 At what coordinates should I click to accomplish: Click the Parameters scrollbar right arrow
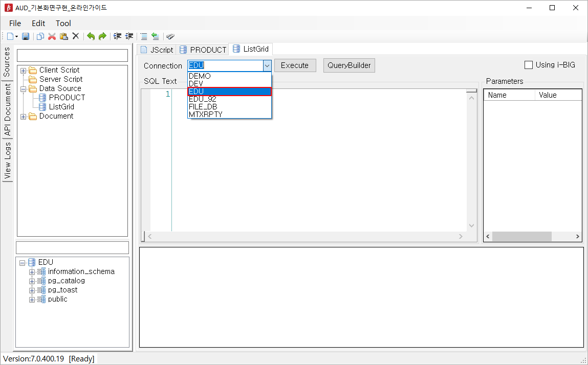(x=577, y=237)
